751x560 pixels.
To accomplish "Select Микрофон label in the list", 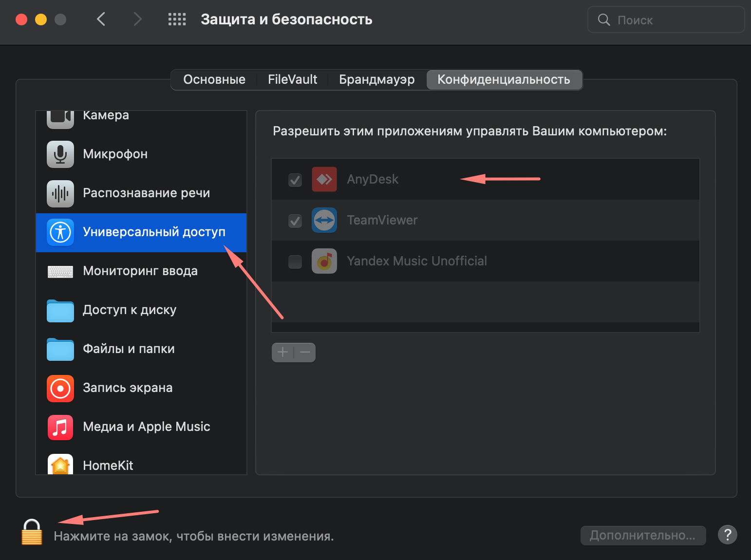I will point(115,154).
